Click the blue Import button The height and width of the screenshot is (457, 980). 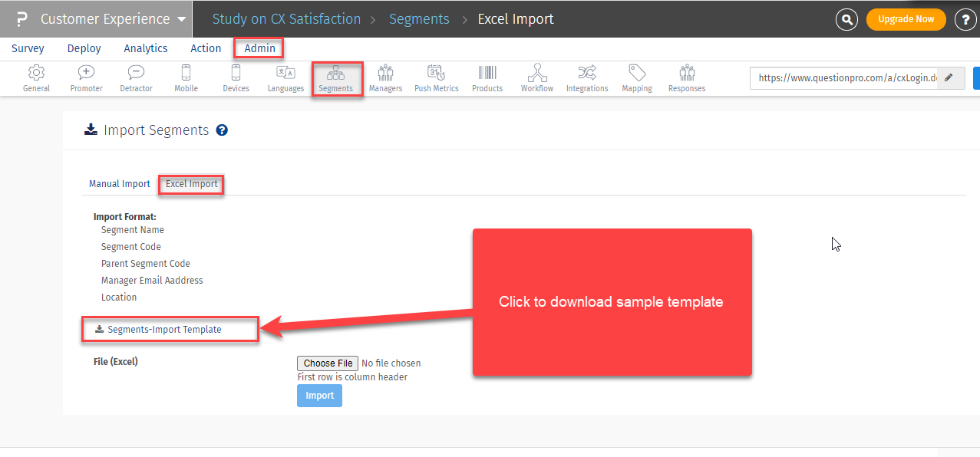click(x=319, y=396)
